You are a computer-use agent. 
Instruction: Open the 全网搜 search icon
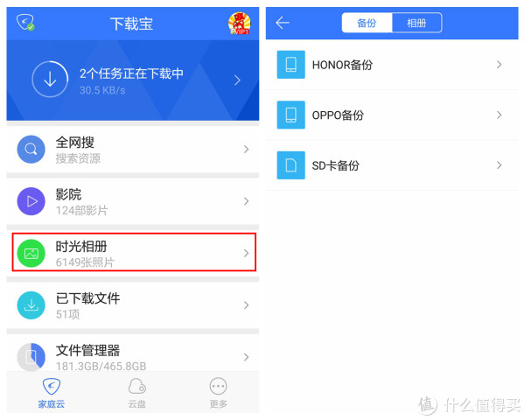[x=31, y=149]
